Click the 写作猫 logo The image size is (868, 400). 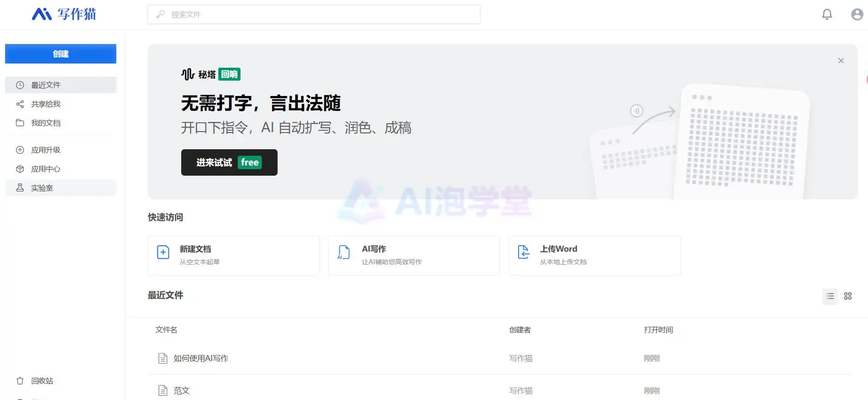(64, 14)
